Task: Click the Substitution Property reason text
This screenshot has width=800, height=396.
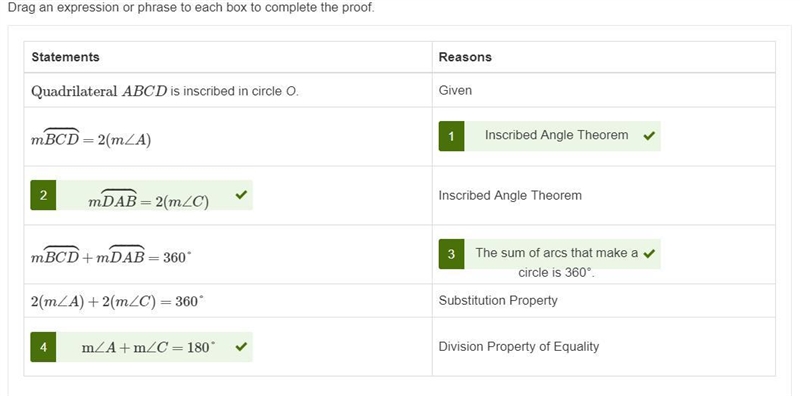Action: coord(498,301)
